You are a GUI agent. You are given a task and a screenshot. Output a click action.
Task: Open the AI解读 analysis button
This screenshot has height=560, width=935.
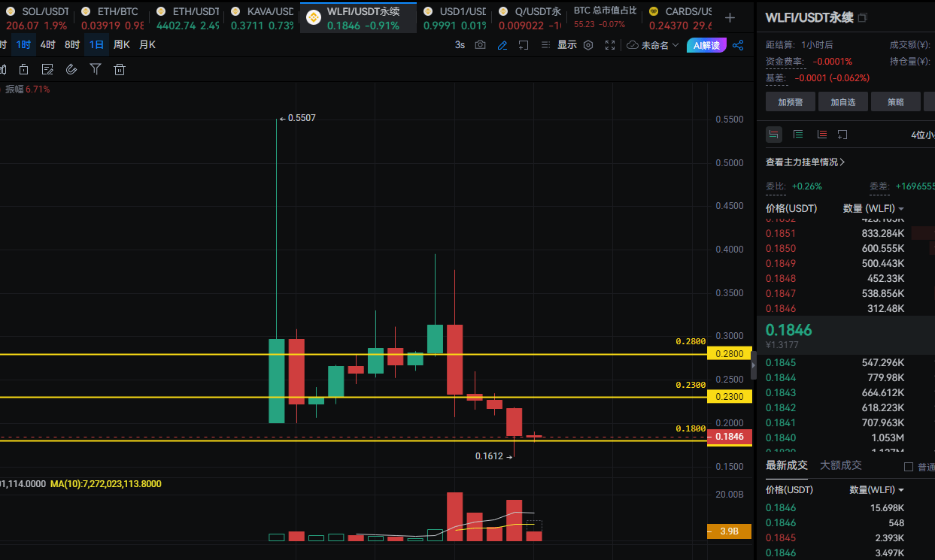(706, 45)
